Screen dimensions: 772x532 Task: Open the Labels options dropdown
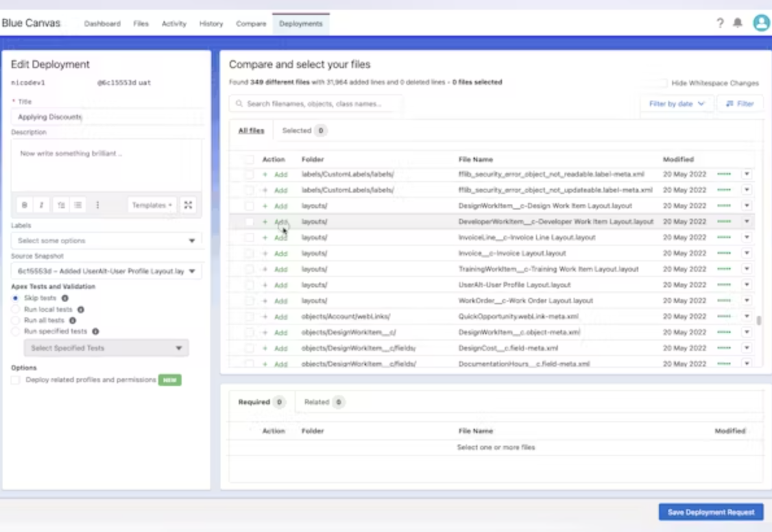(191, 240)
